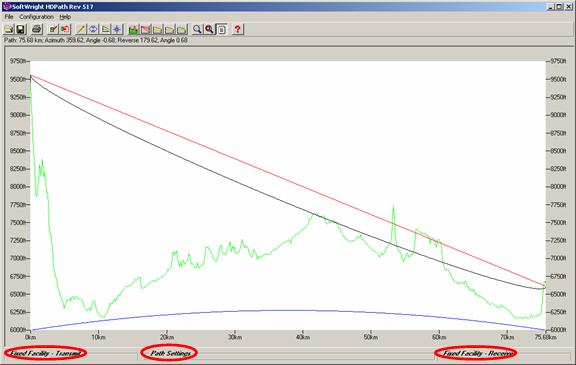This screenshot has height=365, width=576.
Task: Save the path with the floppy disk icon
Action: 21,29
